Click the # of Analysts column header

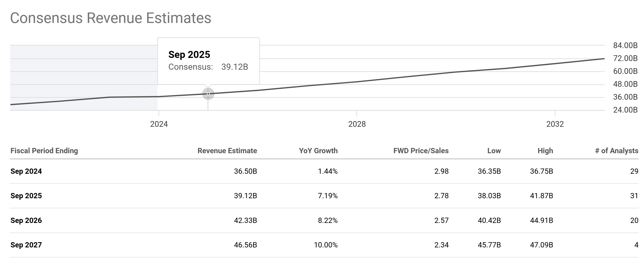[616, 151]
